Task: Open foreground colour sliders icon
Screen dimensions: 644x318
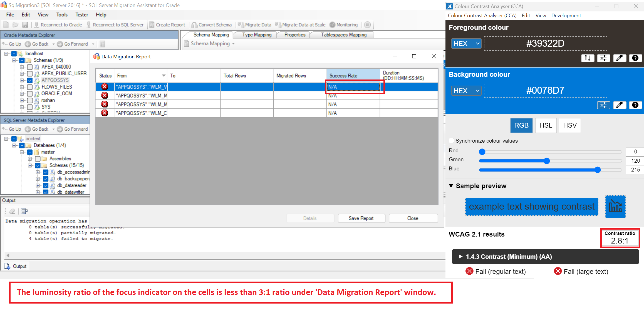Action: 603,58
